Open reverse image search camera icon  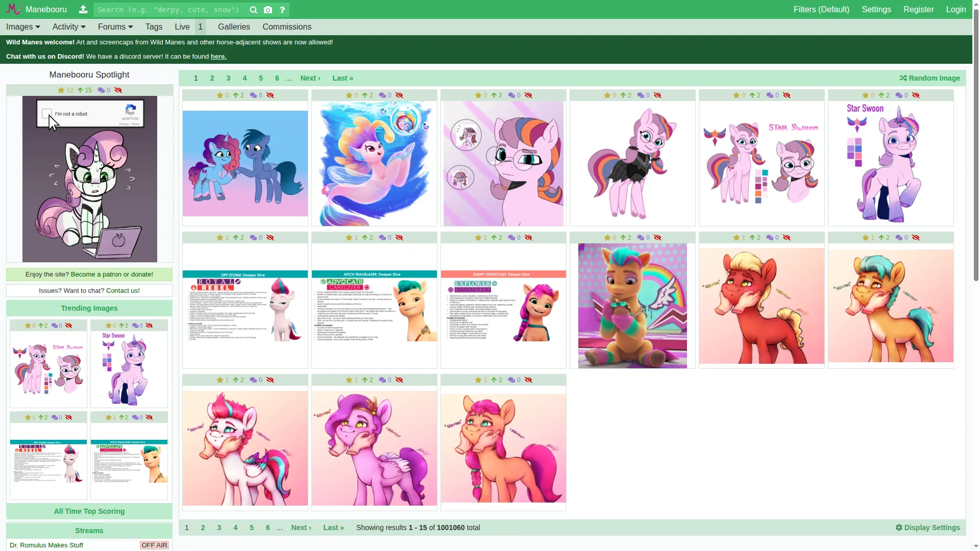pyautogui.click(x=268, y=10)
